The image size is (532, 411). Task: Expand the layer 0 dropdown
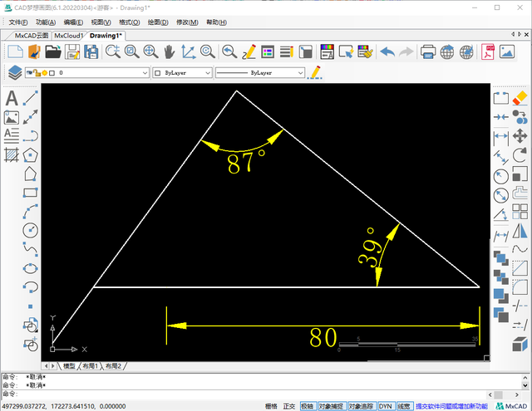tap(145, 73)
